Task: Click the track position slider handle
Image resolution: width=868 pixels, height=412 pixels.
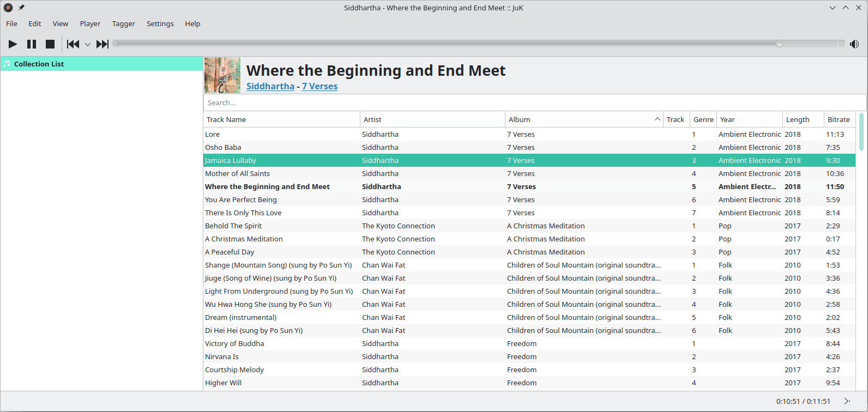Action: 780,44
